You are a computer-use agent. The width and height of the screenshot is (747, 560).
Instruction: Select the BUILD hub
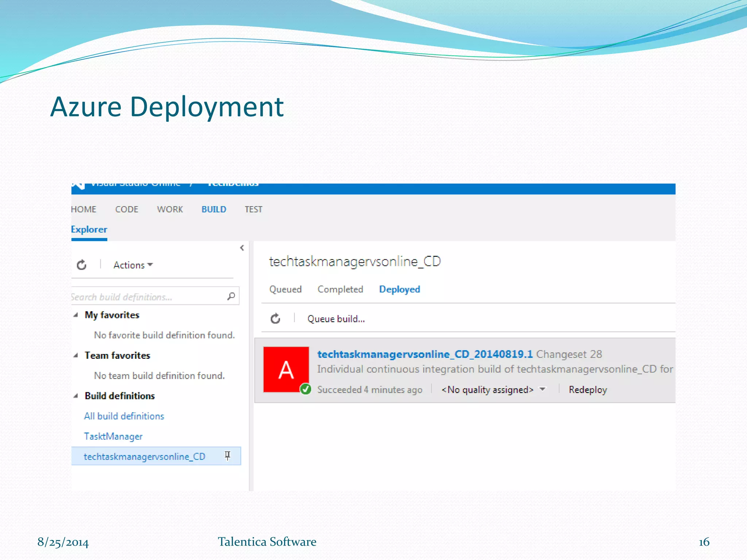point(214,209)
